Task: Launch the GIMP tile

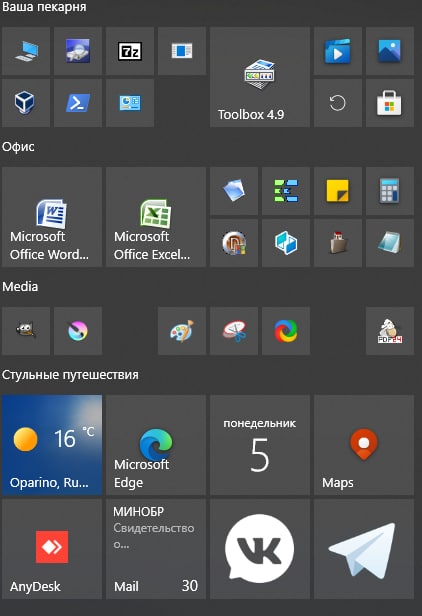Action: pyautogui.click(x=26, y=331)
